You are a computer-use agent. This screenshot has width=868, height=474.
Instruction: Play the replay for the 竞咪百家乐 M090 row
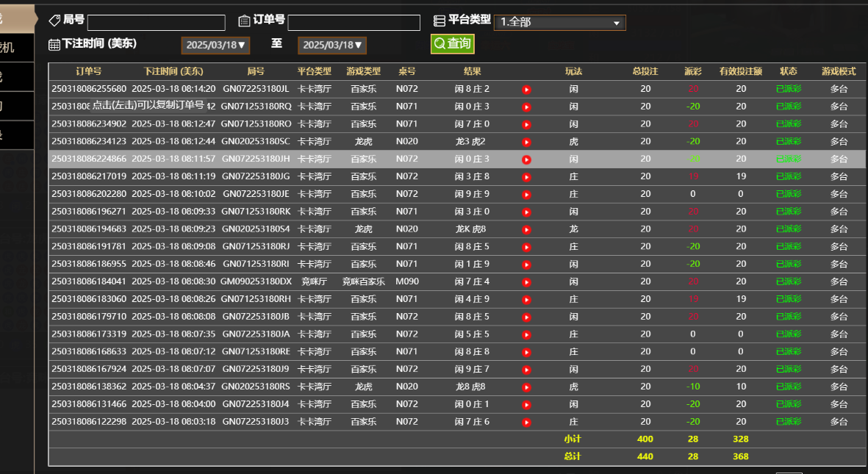pyautogui.click(x=526, y=281)
